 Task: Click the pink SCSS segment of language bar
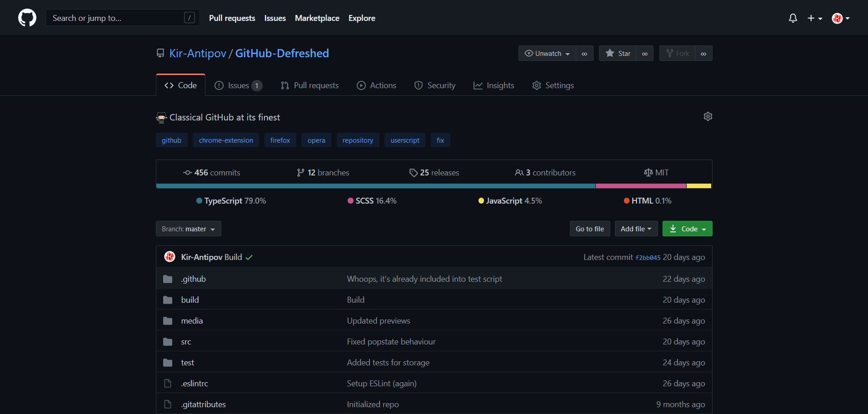641,186
